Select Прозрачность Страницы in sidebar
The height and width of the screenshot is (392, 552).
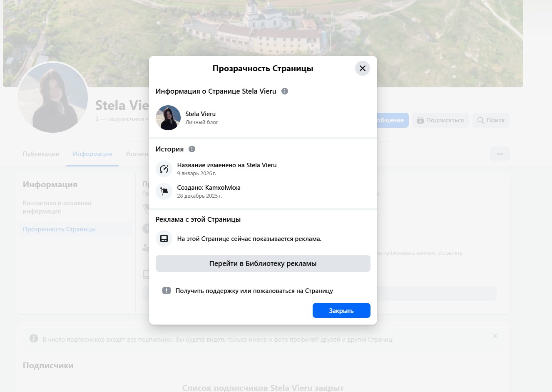(59, 229)
